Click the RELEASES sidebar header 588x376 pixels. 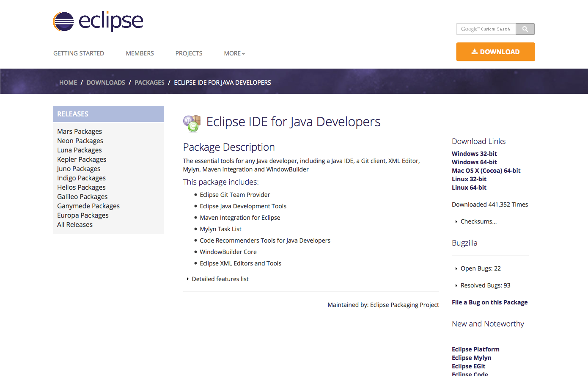coord(108,114)
